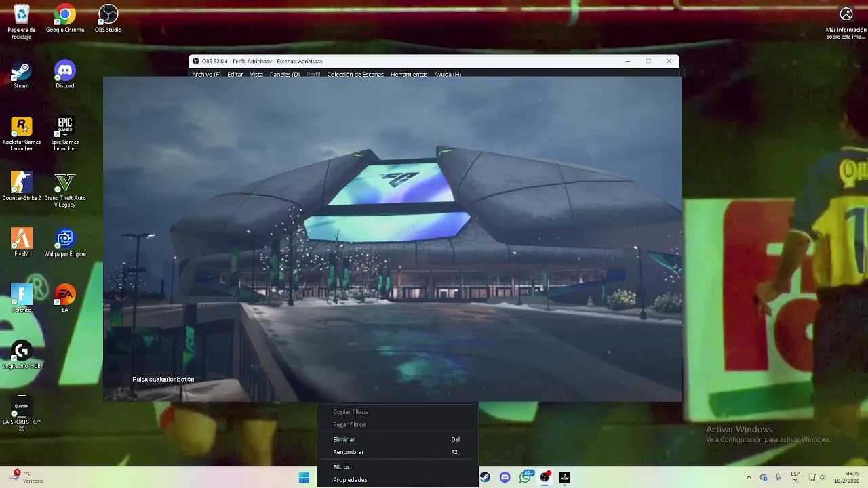
Task: Open the Herramientas menu in OBS
Action: (x=409, y=74)
